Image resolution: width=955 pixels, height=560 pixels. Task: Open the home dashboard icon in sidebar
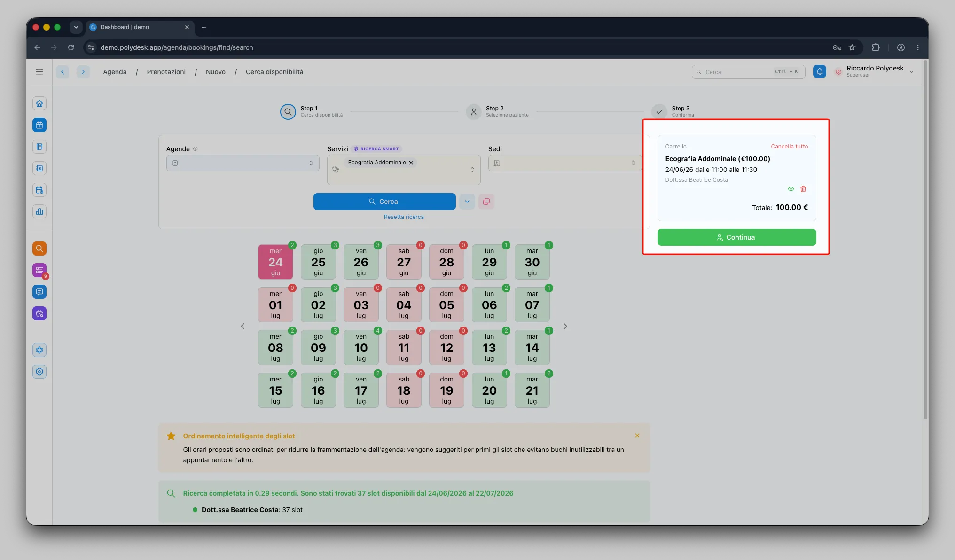[39, 103]
